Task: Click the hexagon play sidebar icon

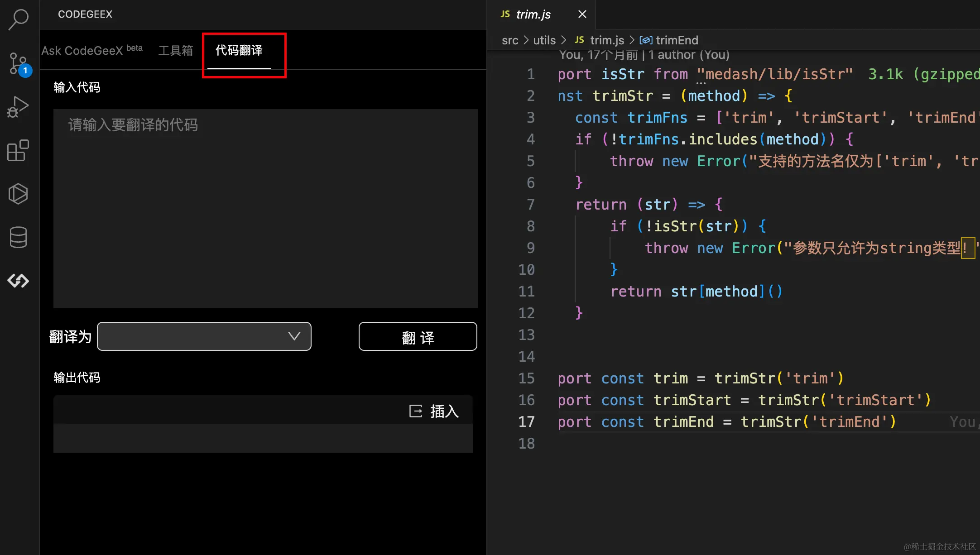Action: click(19, 194)
